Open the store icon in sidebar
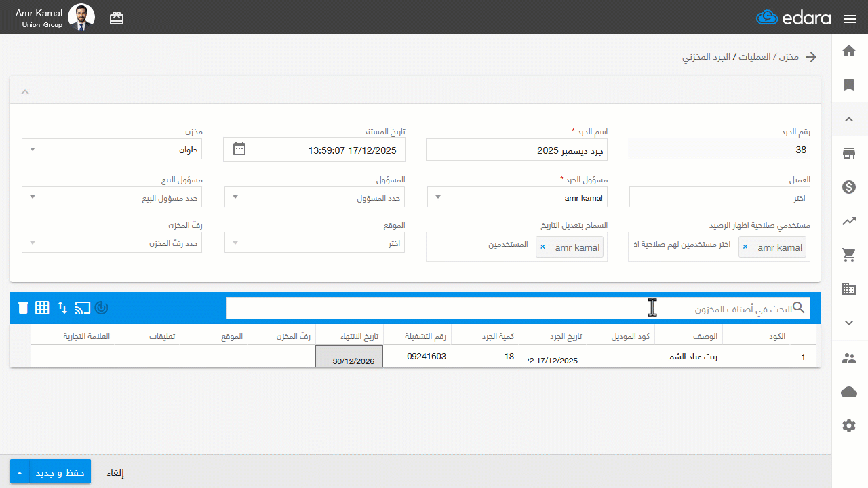This screenshot has height=488, width=868. [849, 153]
